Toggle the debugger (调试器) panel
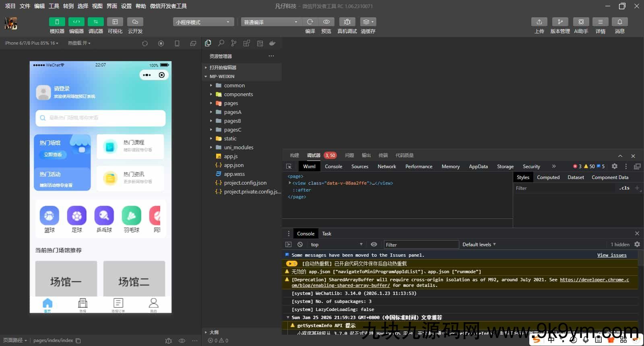Image resolution: width=644 pixels, height=346 pixels. tap(96, 22)
